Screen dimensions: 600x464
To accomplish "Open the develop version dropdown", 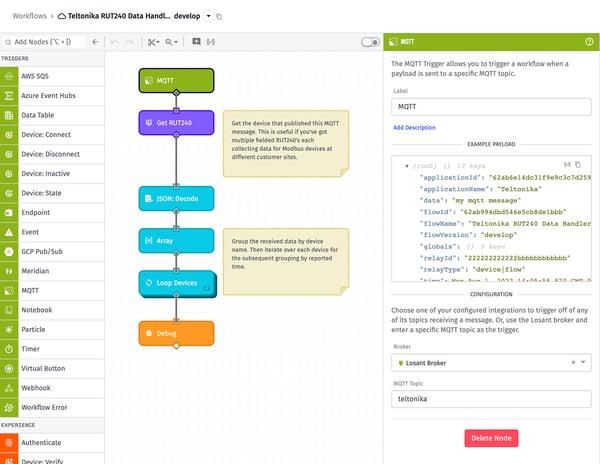I will pyautogui.click(x=209, y=16).
